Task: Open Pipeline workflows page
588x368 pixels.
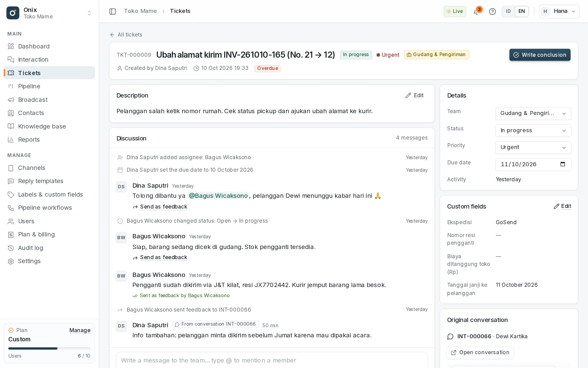Action: 49,208
